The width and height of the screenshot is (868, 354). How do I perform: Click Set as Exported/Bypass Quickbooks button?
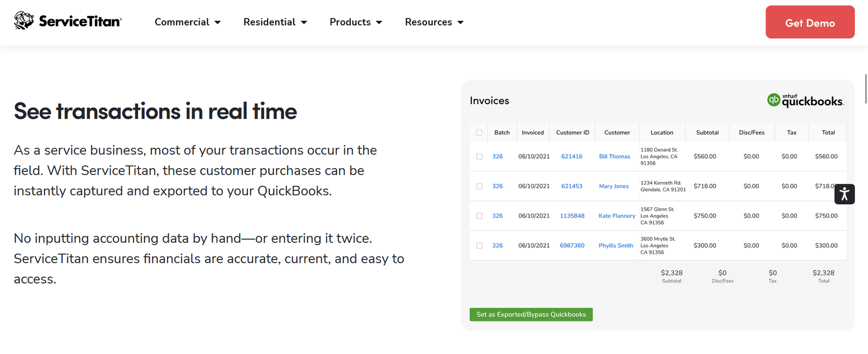tap(531, 314)
